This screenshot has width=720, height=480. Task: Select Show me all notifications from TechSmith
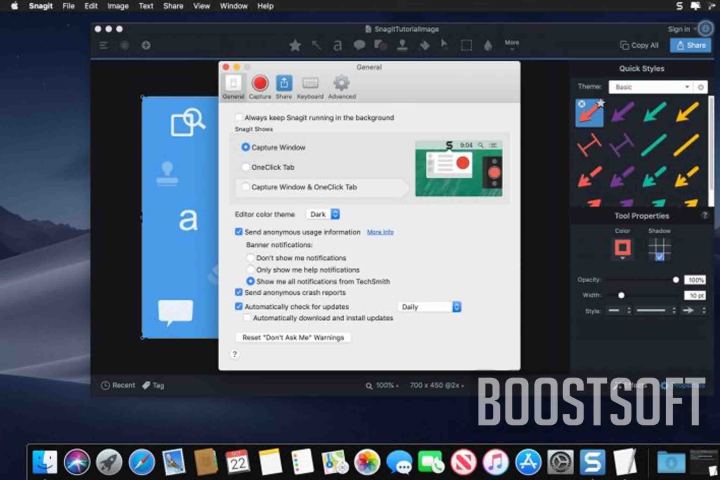click(x=250, y=281)
